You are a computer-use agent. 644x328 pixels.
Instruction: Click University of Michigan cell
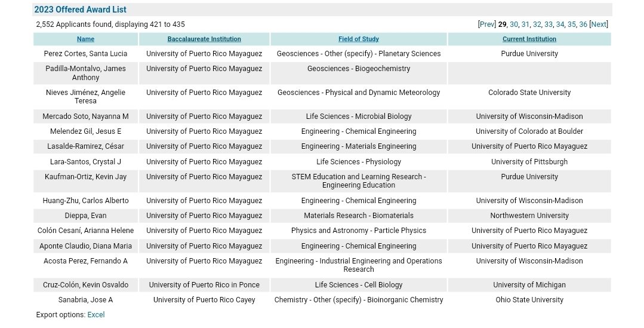[529, 285]
